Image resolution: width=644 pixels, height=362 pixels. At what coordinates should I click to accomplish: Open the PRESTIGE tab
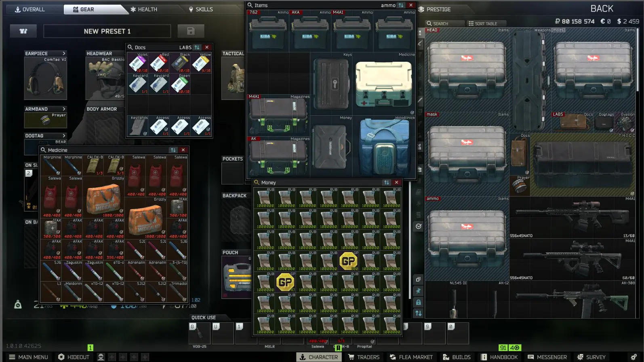pyautogui.click(x=435, y=9)
